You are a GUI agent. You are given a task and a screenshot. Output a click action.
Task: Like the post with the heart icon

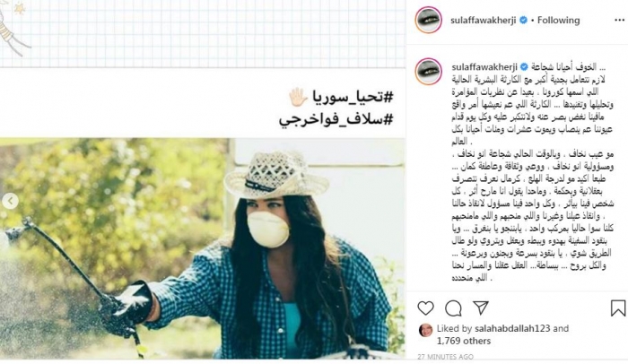[425, 308]
